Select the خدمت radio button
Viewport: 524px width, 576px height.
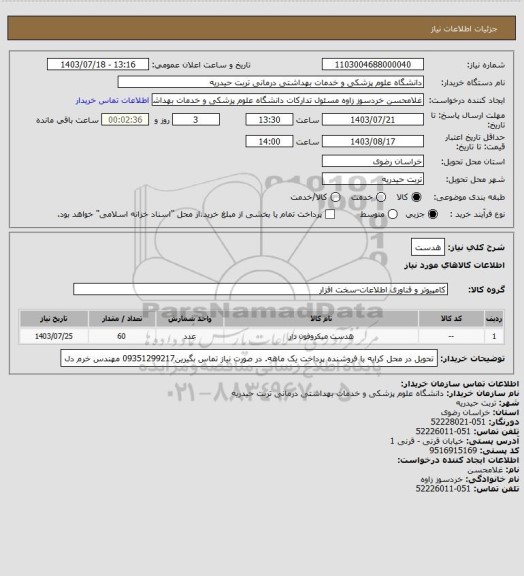coord(381,197)
